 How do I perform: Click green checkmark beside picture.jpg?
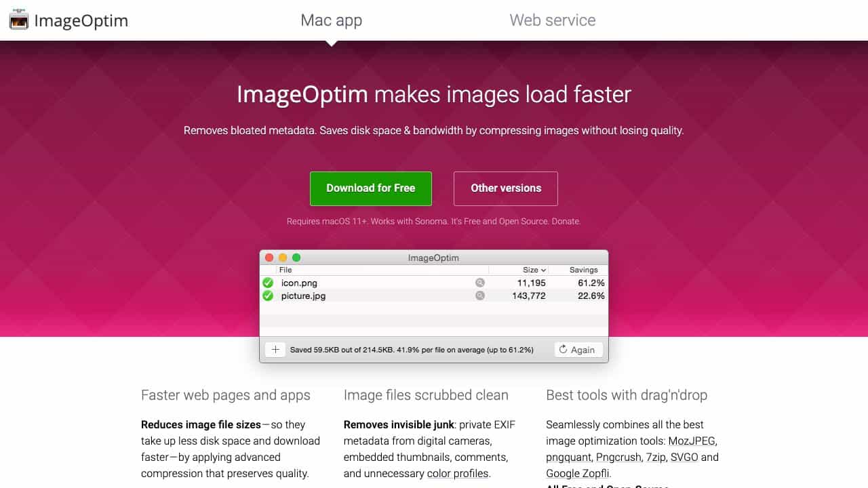(268, 296)
